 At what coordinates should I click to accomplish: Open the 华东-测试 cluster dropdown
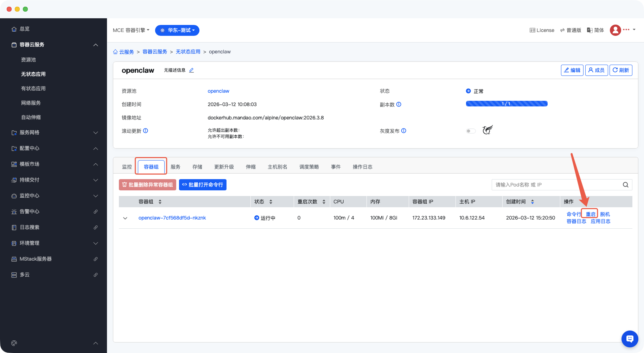coord(177,30)
